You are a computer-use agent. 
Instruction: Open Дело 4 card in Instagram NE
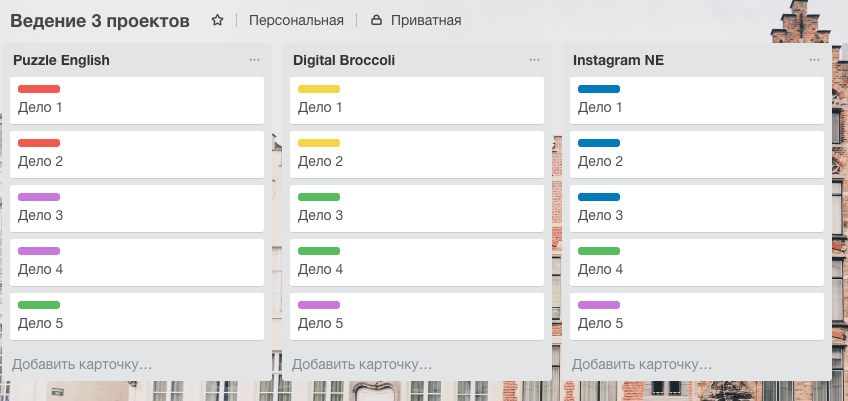pyautogui.click(x=696, y=269)
